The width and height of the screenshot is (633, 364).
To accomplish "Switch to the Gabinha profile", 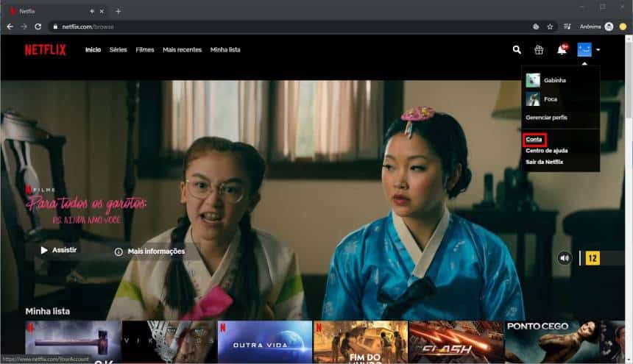I will point(546,80).
